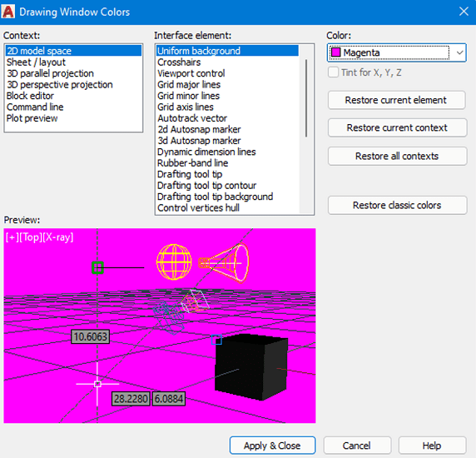Click Restore current context button
The height and width of the screenshot is (458, 476).
(397, 127)
